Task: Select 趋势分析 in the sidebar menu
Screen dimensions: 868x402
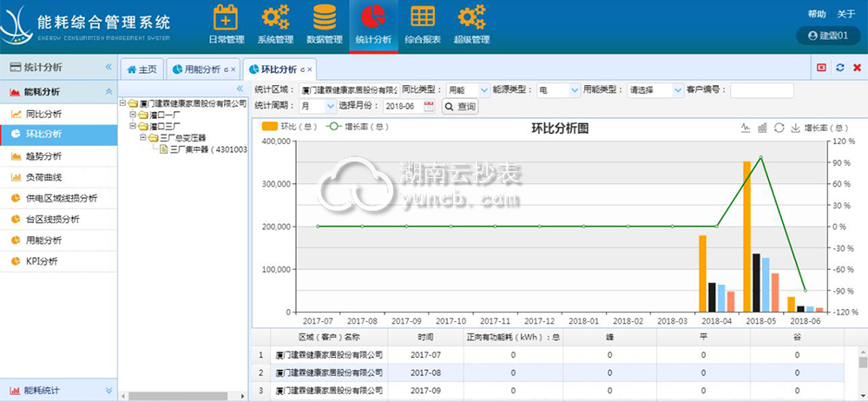Action: tap(43, 156)
